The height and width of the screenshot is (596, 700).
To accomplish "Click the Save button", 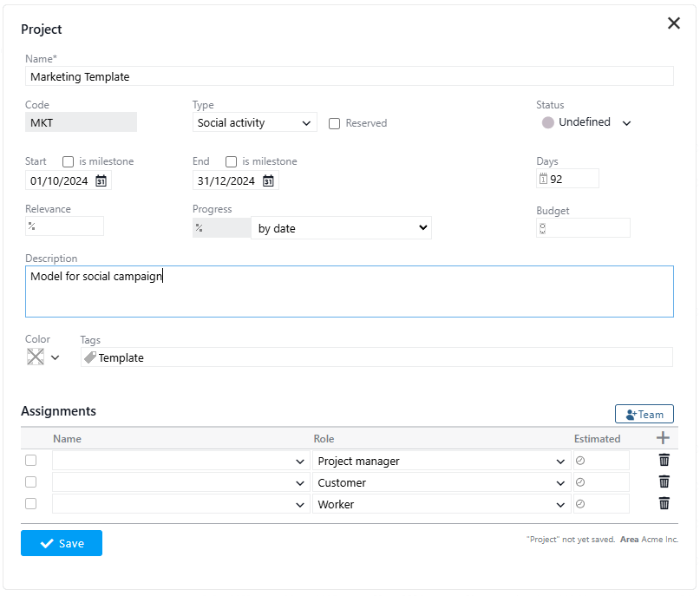I will pos(61,542).
